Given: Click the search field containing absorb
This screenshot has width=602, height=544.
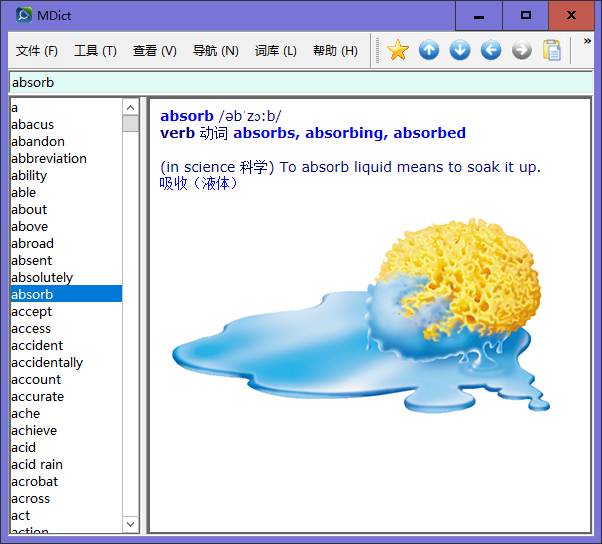Looking at the screenshot, I should pos(300,82).
